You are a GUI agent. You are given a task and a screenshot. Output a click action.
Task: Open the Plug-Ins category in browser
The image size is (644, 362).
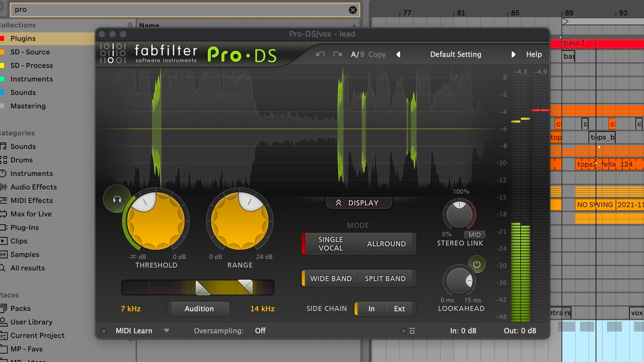[x=25, y=228]
